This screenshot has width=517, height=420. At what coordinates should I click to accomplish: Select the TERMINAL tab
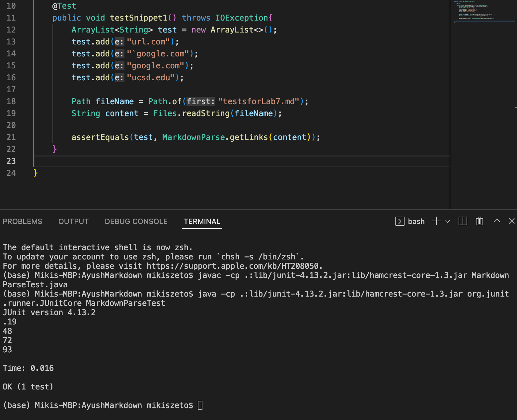click(202, 221)
